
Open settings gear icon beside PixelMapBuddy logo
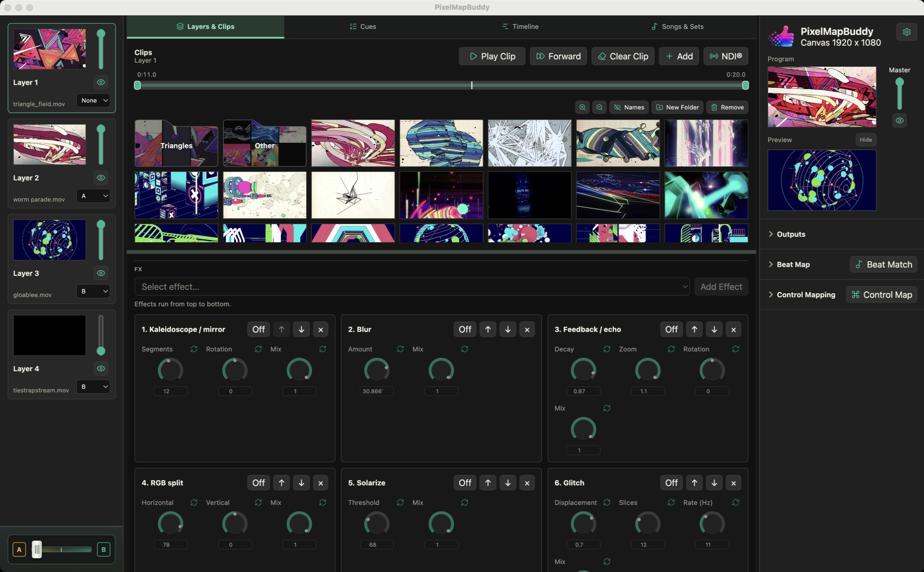click(906, 32)
